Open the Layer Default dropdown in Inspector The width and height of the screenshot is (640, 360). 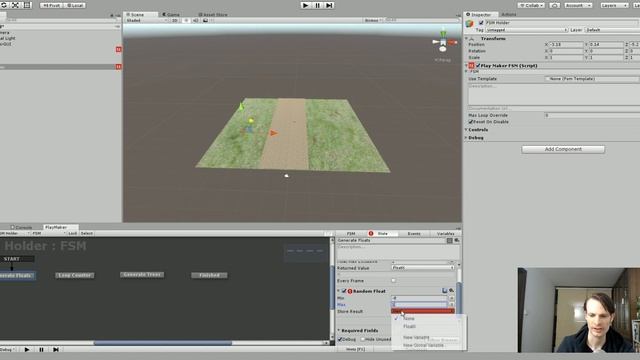612,30
